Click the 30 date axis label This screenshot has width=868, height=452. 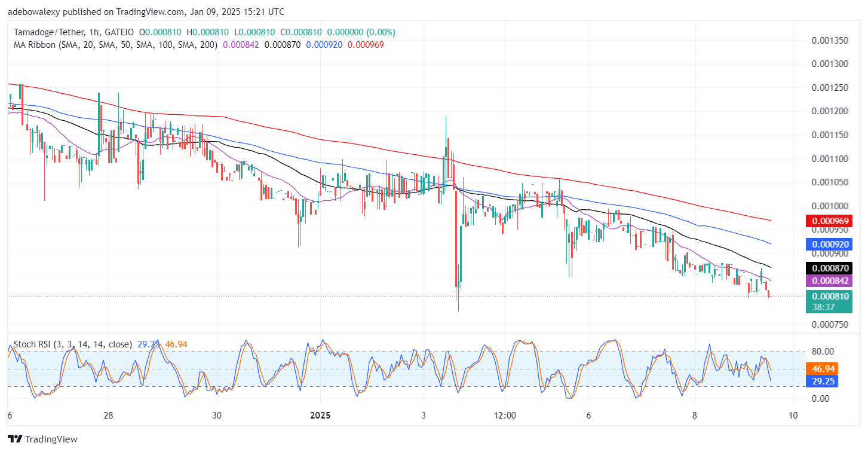click(x=217, y=416)
